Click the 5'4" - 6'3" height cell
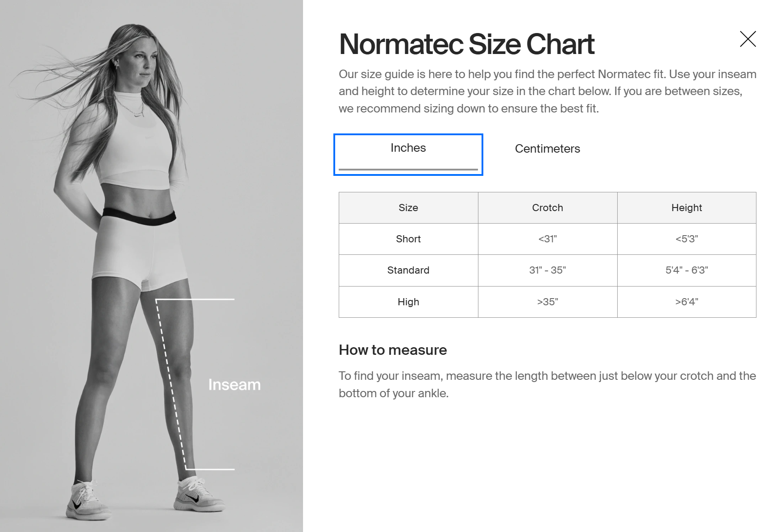 686,270
